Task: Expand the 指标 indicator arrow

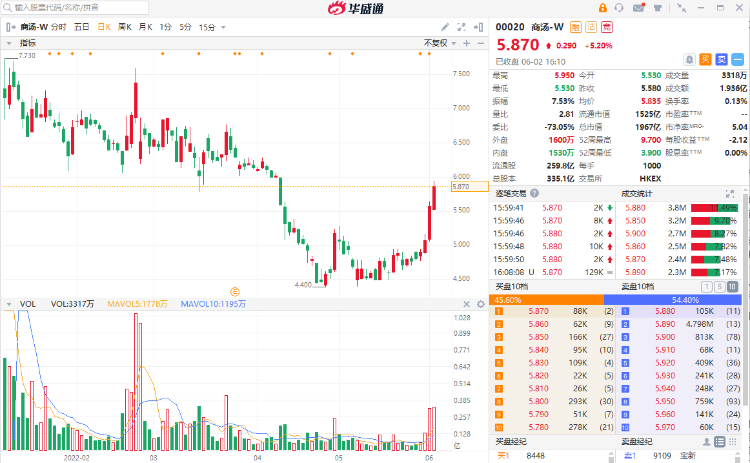Action: point(9,43)
